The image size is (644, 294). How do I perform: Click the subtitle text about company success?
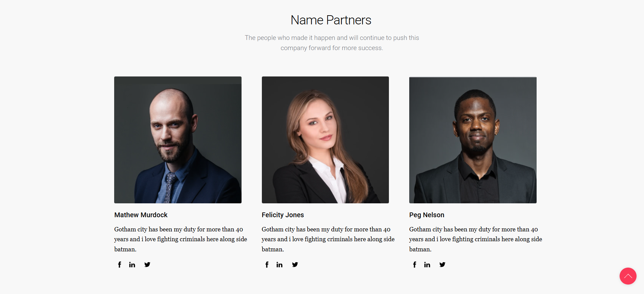coord(332,43)
